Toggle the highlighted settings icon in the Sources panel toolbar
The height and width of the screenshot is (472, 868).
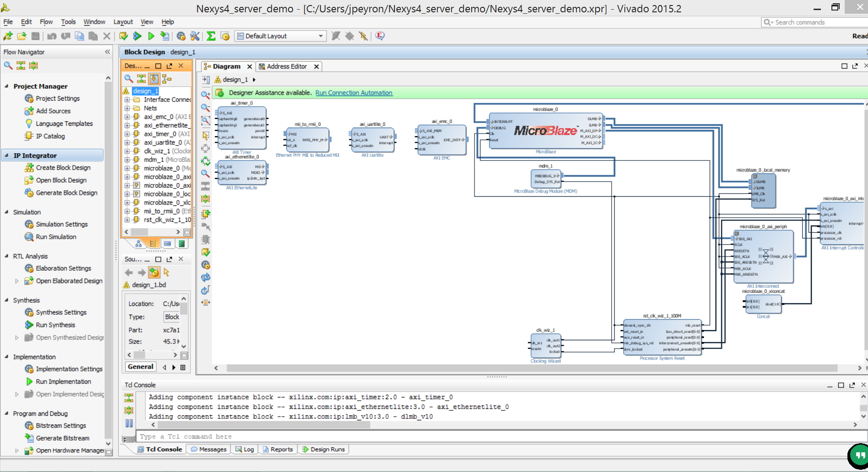(x=154, y=273)
